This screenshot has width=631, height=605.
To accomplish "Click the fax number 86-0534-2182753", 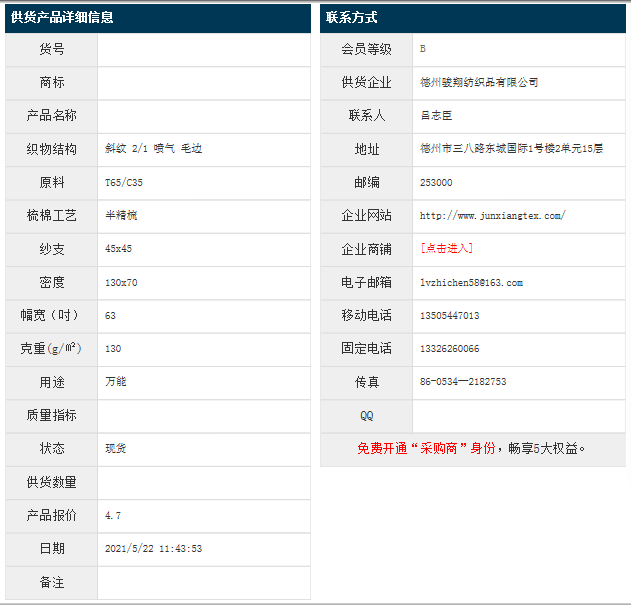I will click(x=462, y=382).
